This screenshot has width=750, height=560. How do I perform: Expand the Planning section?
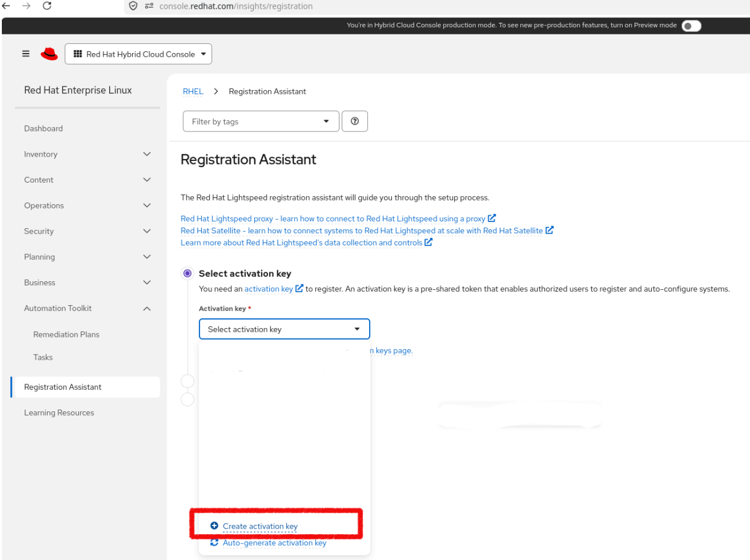click(x=87, y=257)
